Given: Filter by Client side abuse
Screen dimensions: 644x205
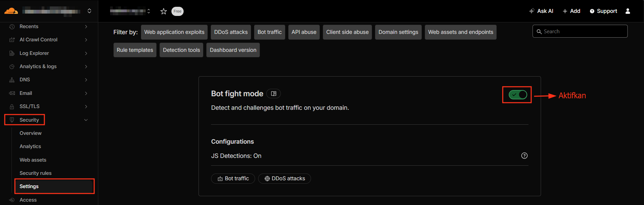Looking at the screenshot, I should click(347, 32).
